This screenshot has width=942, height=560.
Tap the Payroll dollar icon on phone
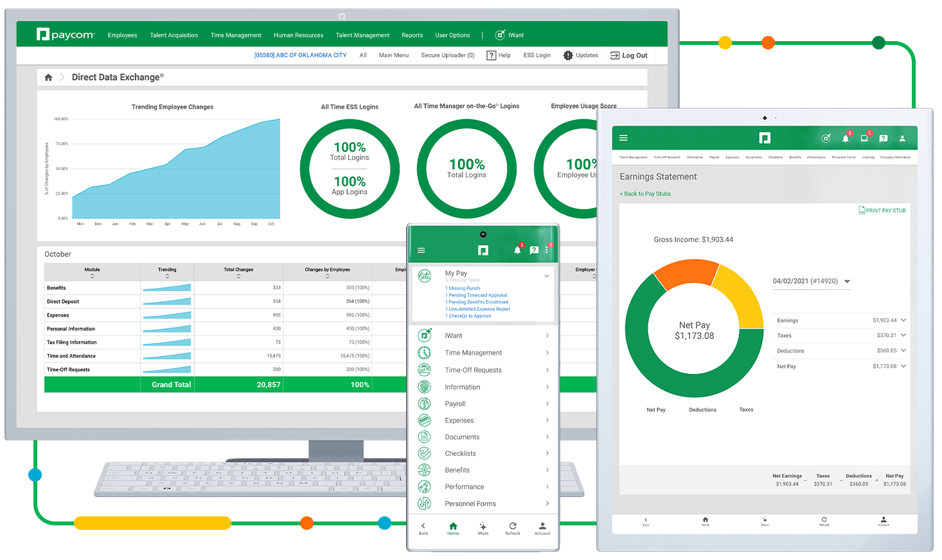424,403
